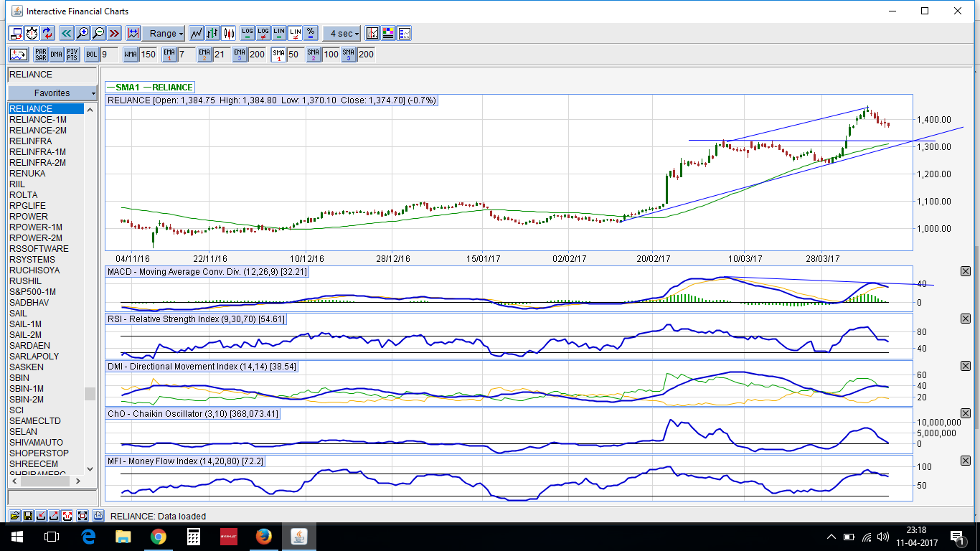This screenshot has width=980, height=551.
Task: Click the SMA 2 period field showing 100
Action: point(331,54)
